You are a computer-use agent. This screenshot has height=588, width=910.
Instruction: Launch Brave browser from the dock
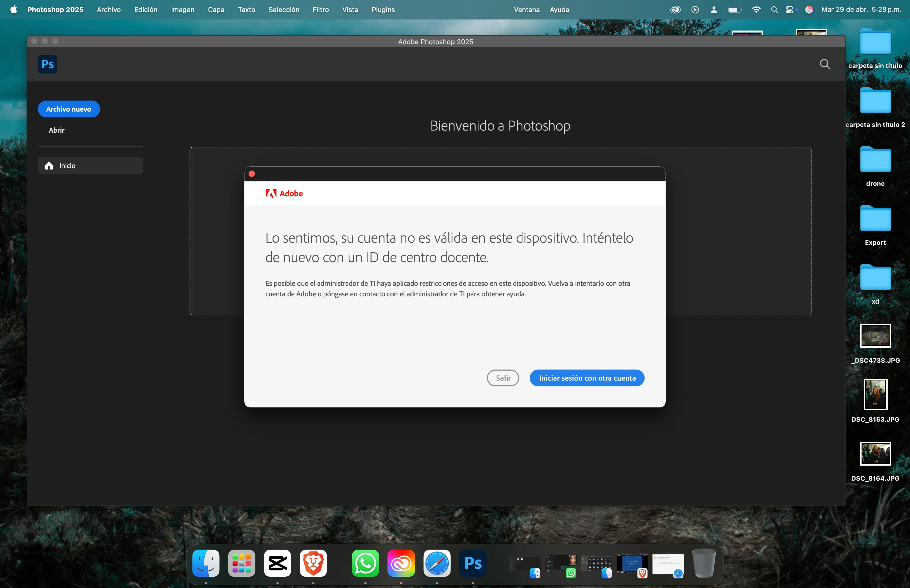point(313,563)
